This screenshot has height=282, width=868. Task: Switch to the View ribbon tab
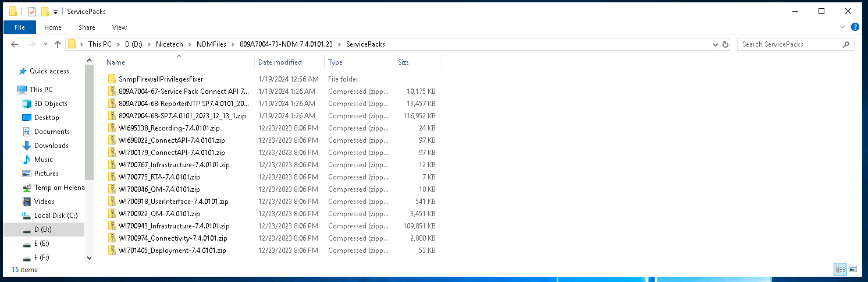119,27
